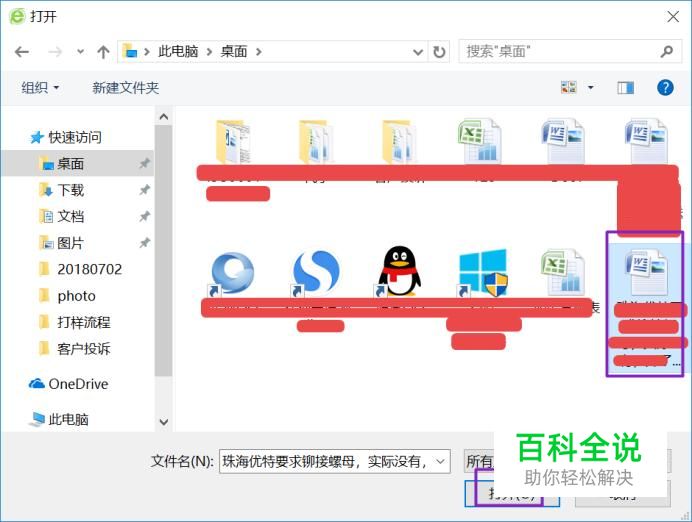
Task: Close the 打开 dialog window
Action: 673,17
